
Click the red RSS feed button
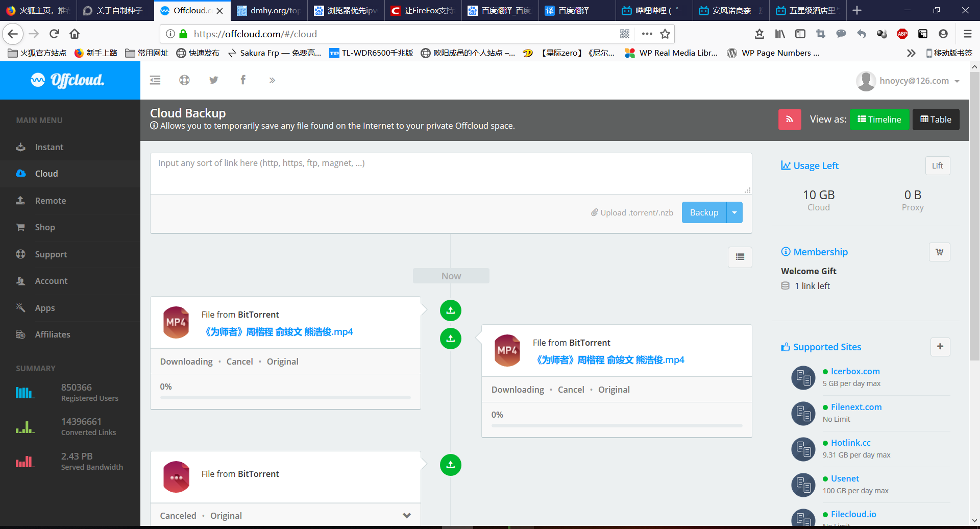pos(789,119)
